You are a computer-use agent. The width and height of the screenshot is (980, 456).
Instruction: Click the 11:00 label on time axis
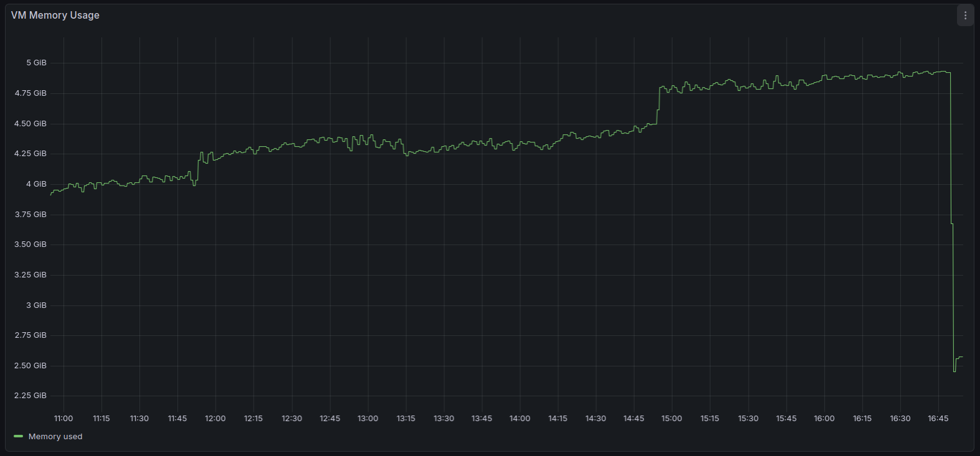coord(63,419)
